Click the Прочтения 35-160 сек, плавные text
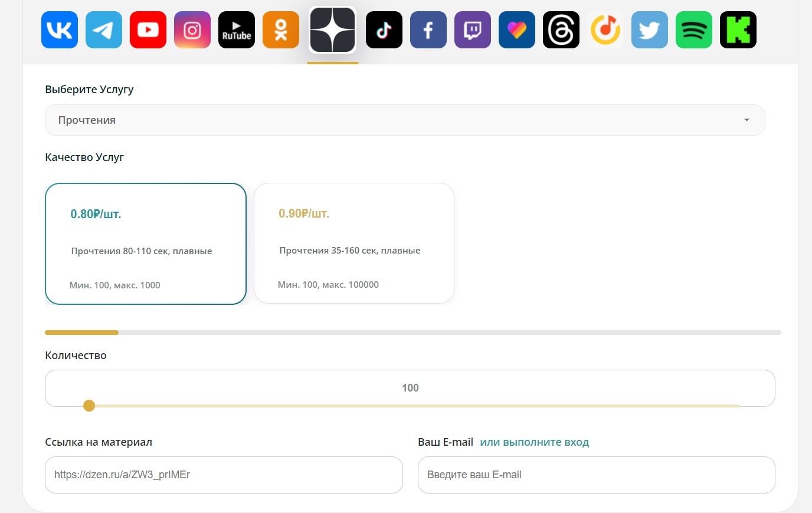Screen dimensions: 812x513 click(x=350, y=251)
